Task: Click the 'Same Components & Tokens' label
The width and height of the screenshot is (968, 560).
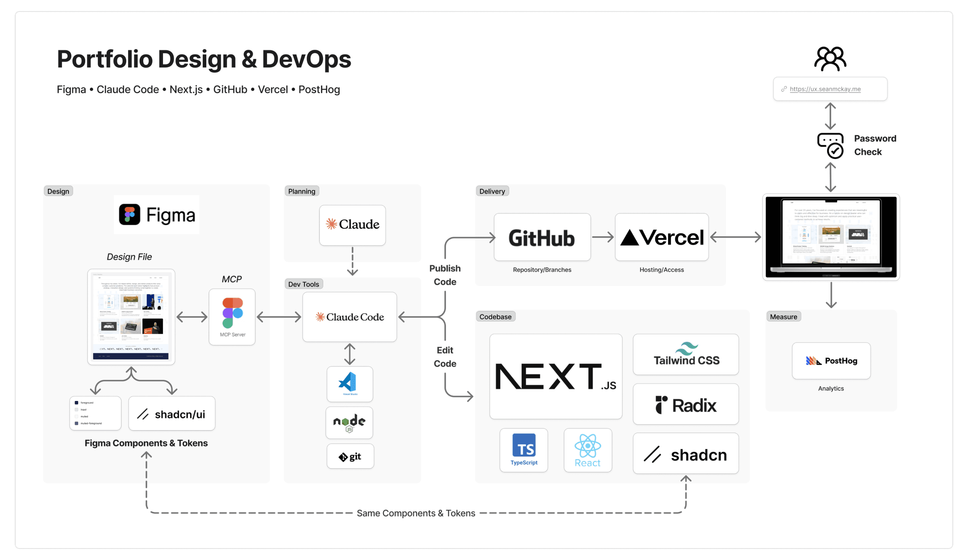Action: click(416, 513)
